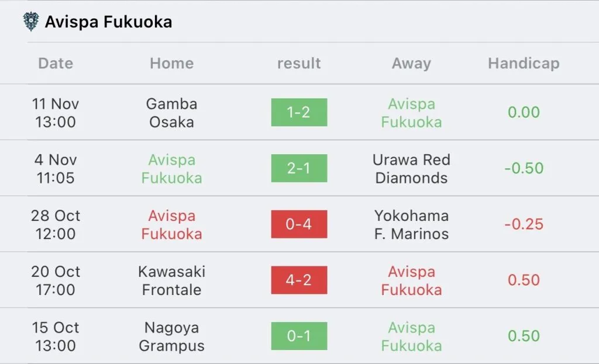The height and width of the screenshot is (364, 599).
Task: Select the Home column header
Action: click(171, 63)
